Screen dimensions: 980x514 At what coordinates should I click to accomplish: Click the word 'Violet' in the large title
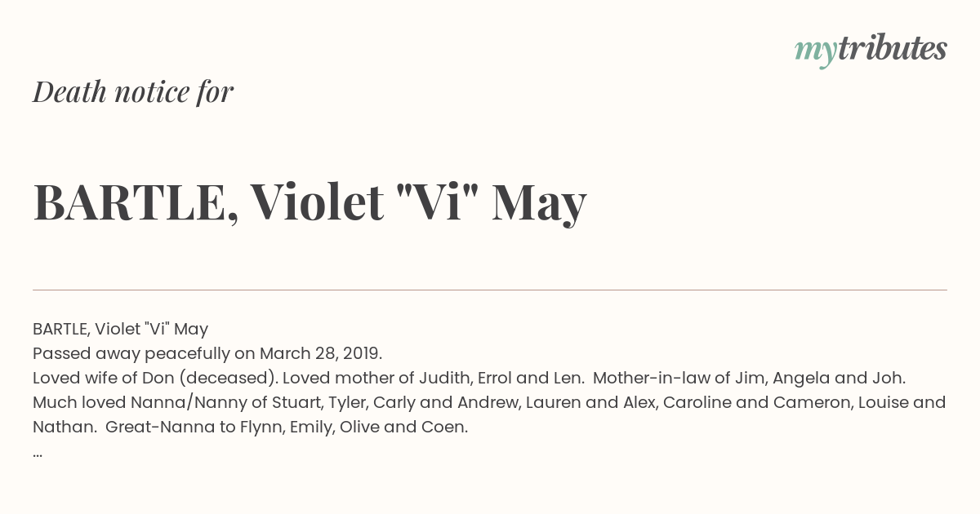pyautogui.click(x=317, y=202)
